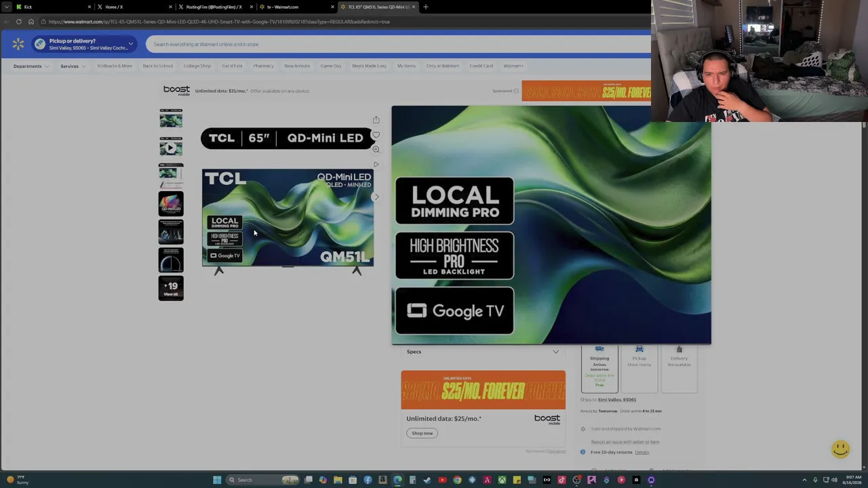Click the smiley feedback icon
Image resolution: width=868 pixels, height=488 pixels.
[x=840, y=449]
